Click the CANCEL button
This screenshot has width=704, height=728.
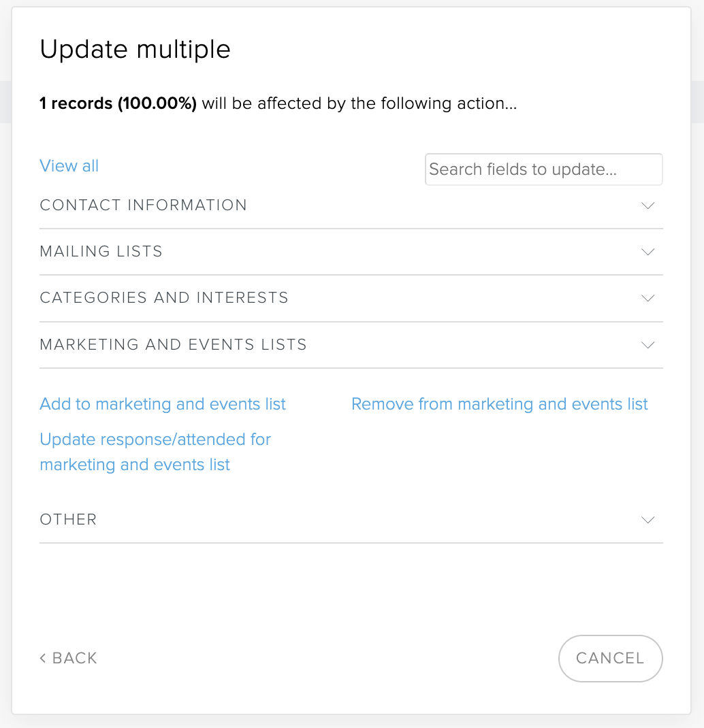coord(610,659)
